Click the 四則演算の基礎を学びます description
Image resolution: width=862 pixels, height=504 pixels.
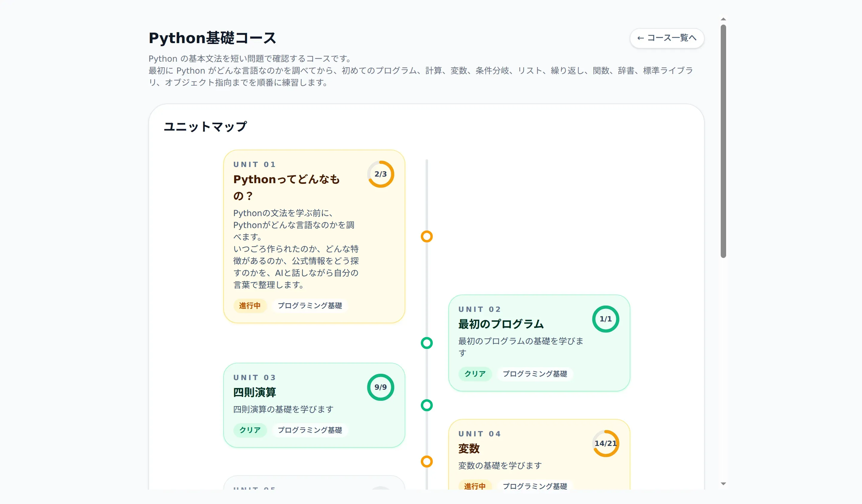coord(283,409)
